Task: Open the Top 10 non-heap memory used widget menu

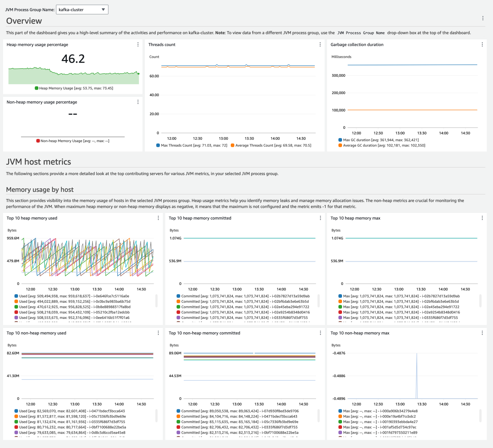Action: tap(158, 333)
